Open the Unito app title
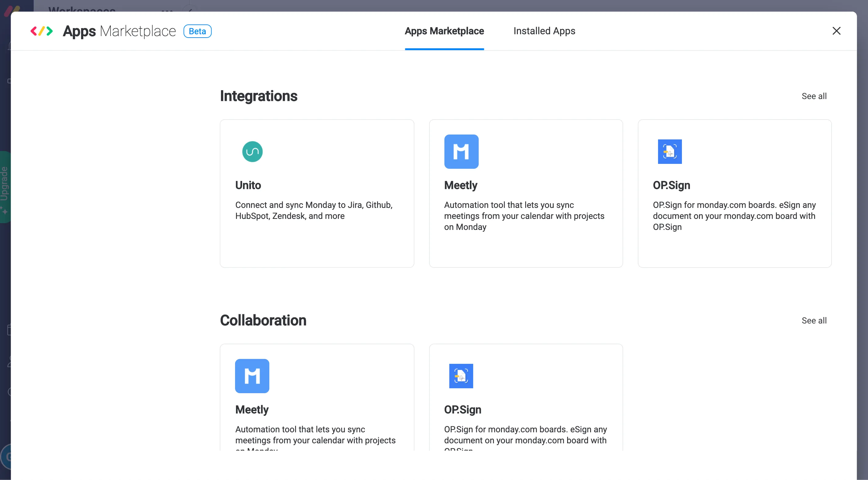This screenshot has width=868, height=480. (x=248, y=185)
